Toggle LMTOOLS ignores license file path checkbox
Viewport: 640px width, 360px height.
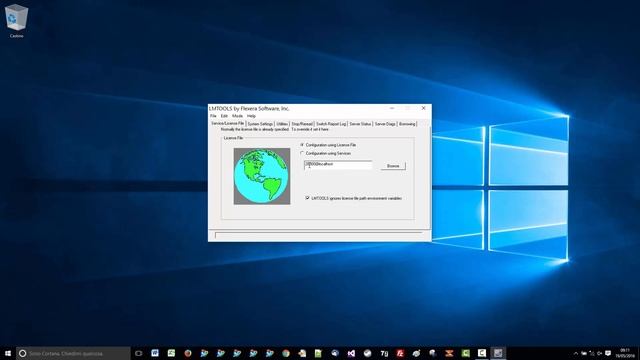coord(307,198)
